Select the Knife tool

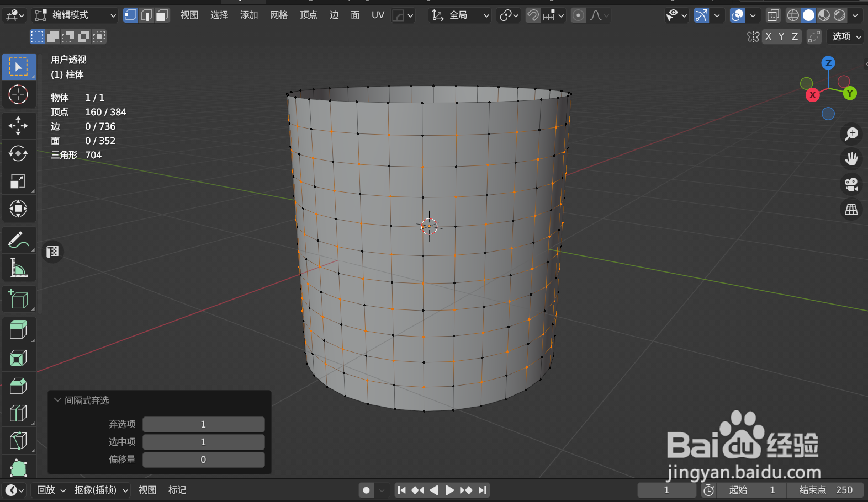[19, 441]
